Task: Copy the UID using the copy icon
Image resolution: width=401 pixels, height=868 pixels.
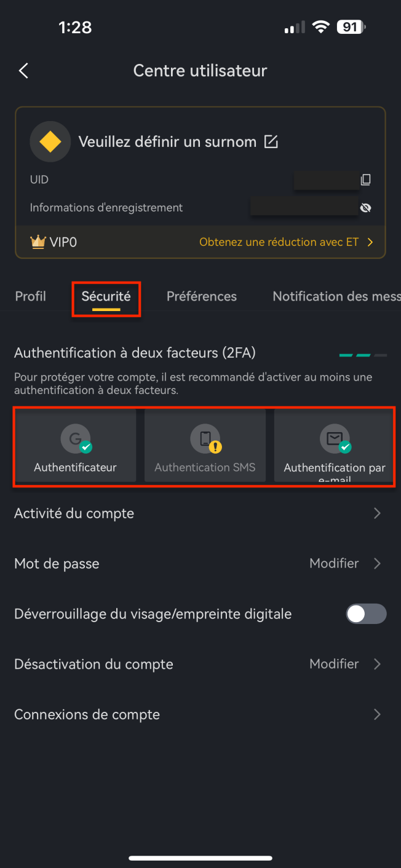Action: (x=366, y=180)
